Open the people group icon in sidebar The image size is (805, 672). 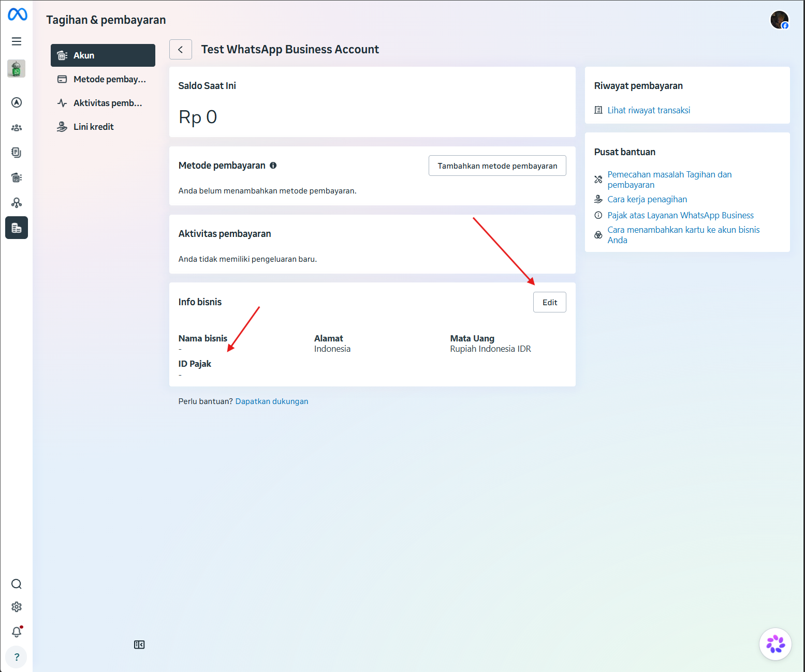pyautogui.click(x=17, y=128)
